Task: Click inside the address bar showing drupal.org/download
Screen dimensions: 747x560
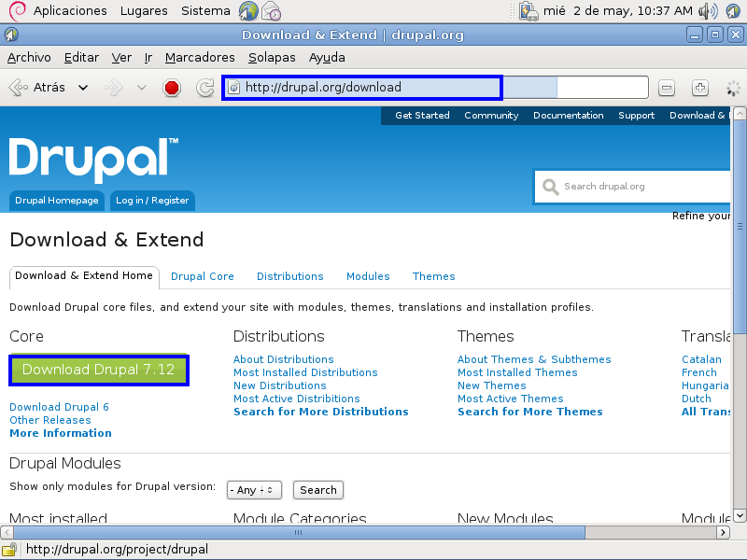Action: (362, 87)
